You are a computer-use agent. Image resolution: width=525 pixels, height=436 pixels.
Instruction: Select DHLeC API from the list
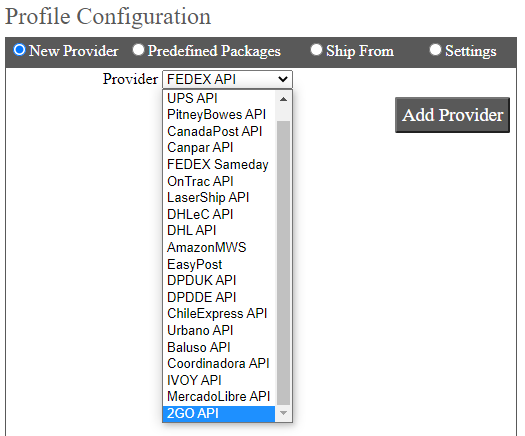pyautogui.click(x=219, y=215)
